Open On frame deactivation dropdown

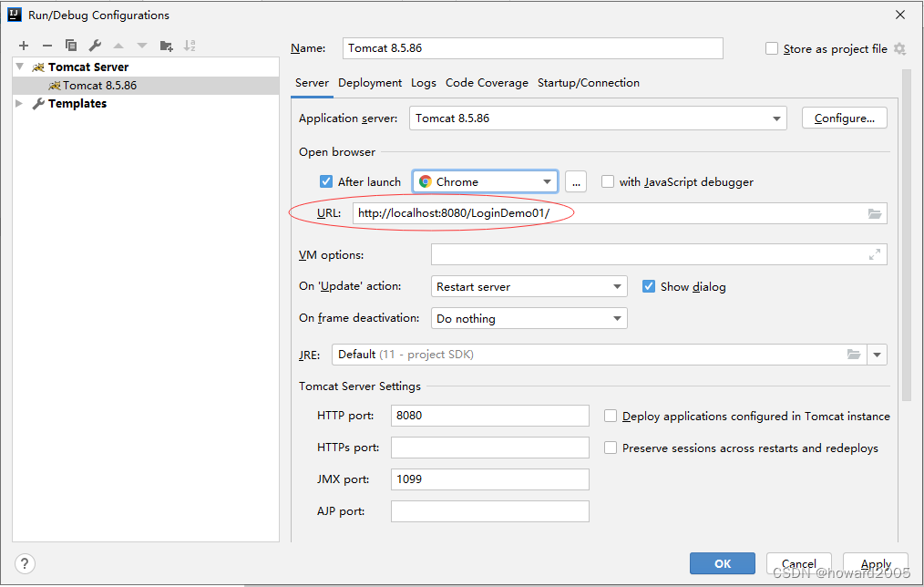click(529, 318)
